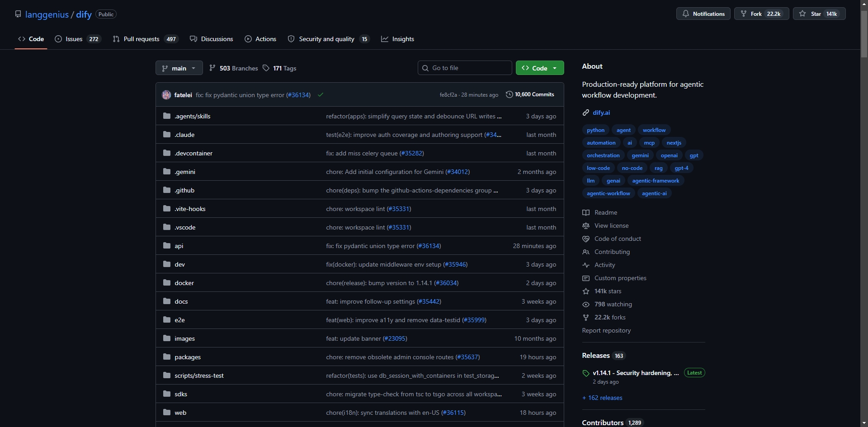Click the folder icon for packages
This screenshot has height=427, width=868.
167,357
